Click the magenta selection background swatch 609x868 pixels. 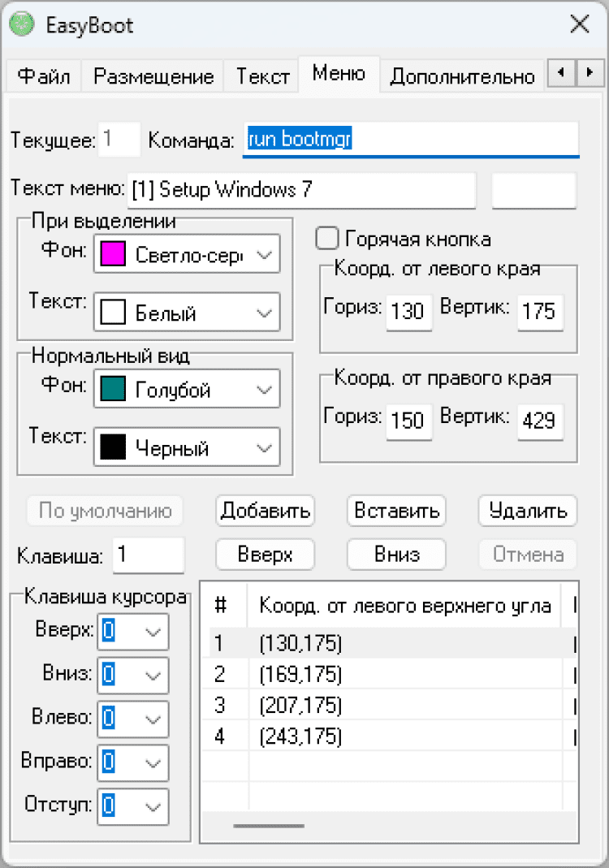click(111, 255)
